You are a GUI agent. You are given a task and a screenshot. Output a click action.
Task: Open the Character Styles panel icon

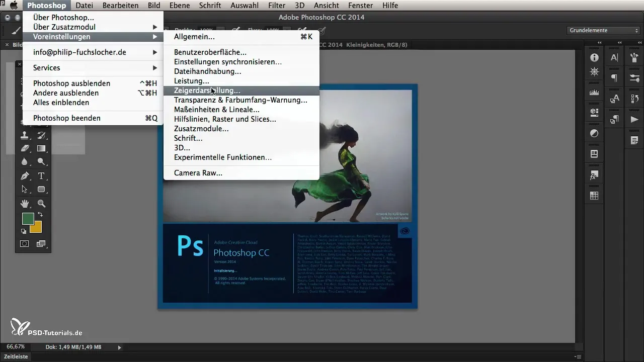coord(614,99)
